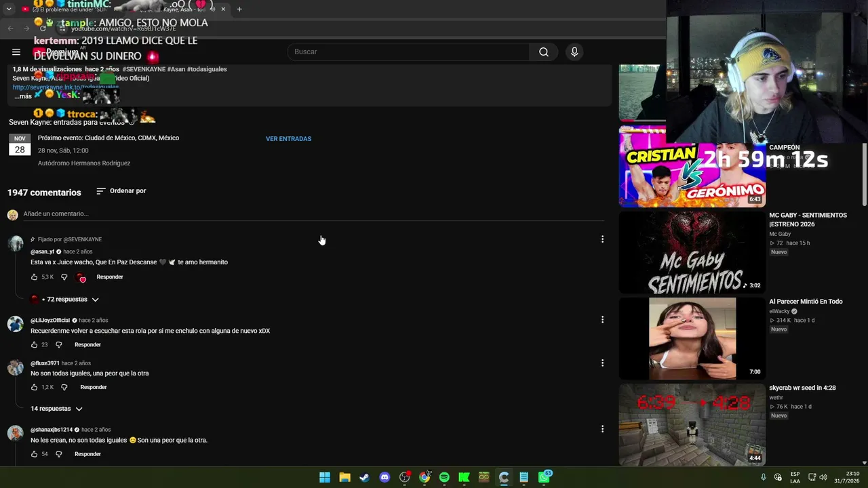868x488 pixels.
Task: Open the tab search chevron in Chrome
Action: click(x=9, y=9)
